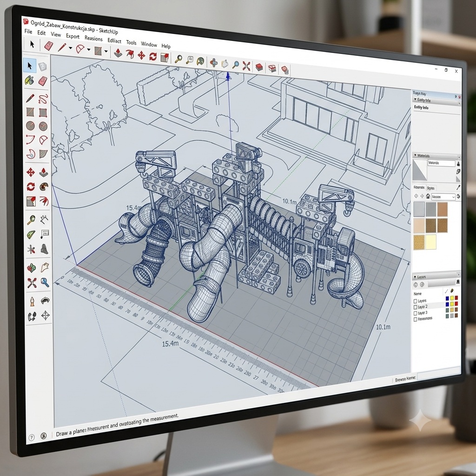Collapse the Materials panel
The height and width of the screenshot is (476, 476).
(415, 155)
